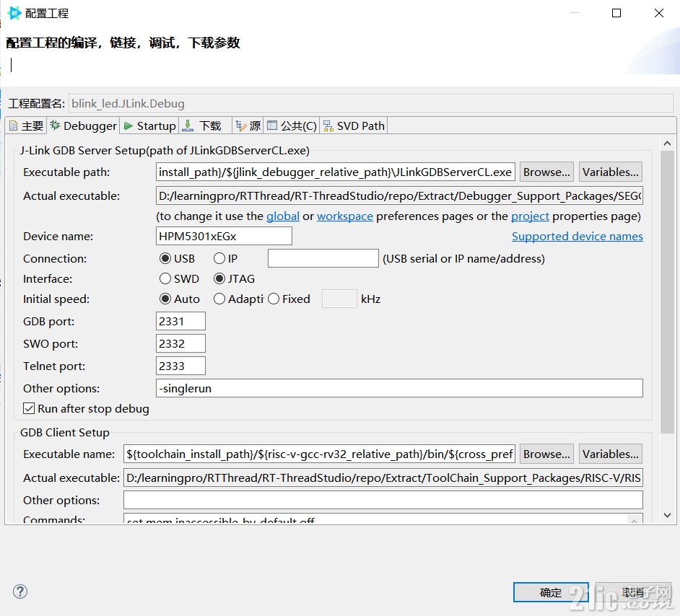Click the GDB client Executable name field
The height and width of the screenshot is (616, 680).
pos(319,454)
